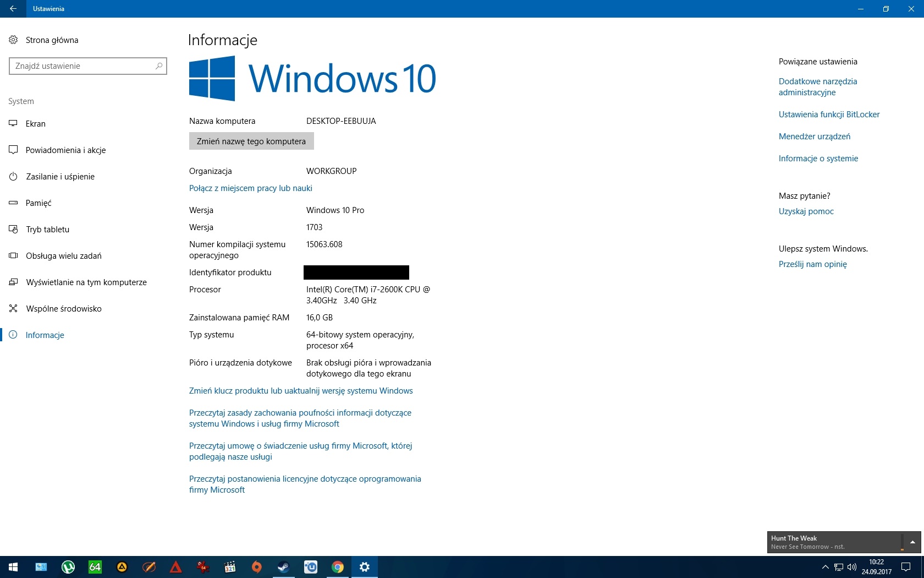Viewport: 924px width, 578px height.
Task: Launch Menedżer urządzeń link
Action: pos(815,137)
